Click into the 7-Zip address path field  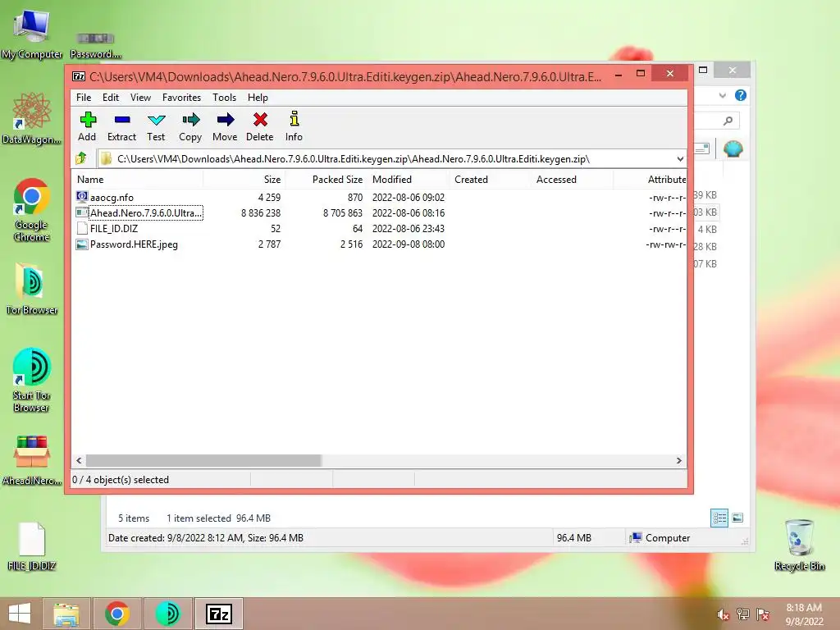[391, 159]
